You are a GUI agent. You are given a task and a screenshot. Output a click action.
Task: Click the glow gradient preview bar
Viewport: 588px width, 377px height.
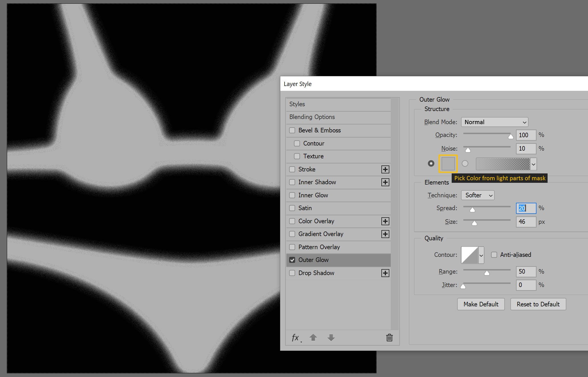503,164
